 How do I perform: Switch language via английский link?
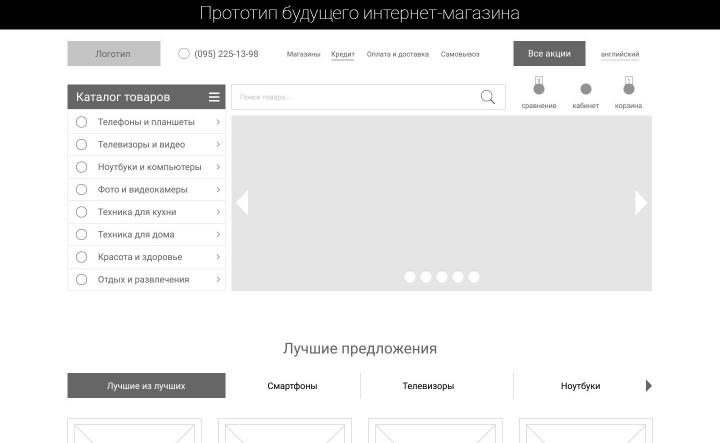coord(620,54)
